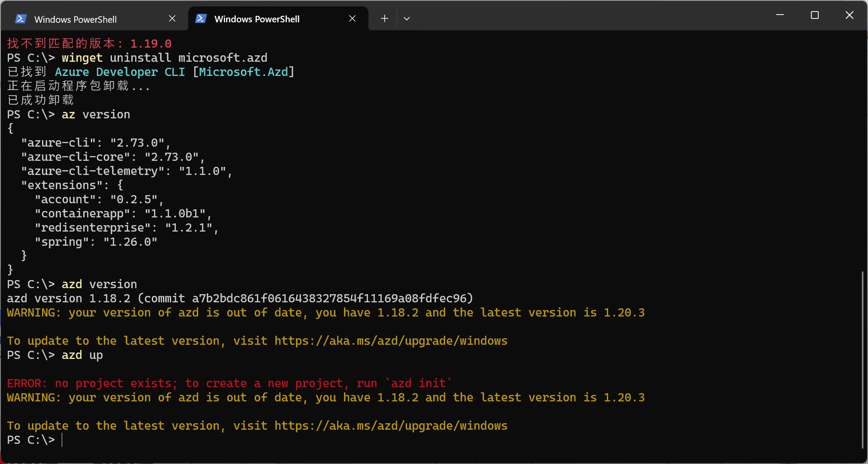Image resolution: width=868 pixels, height=464 pixels.
Task: Click at the current PS prompt cursor
Action: coord(63,440)
